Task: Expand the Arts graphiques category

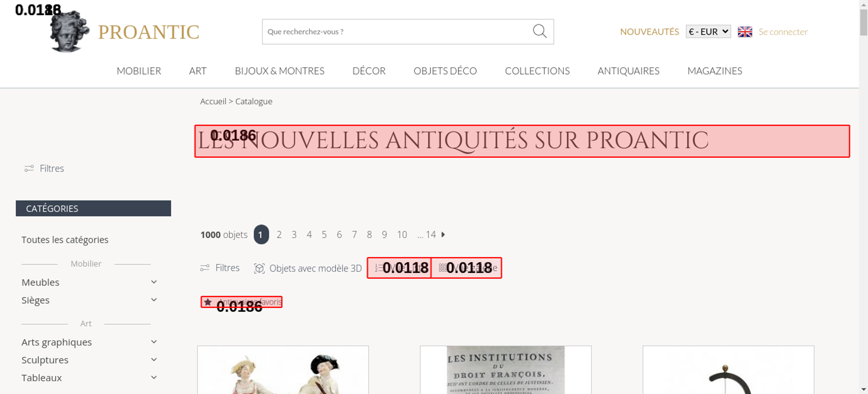Action: tap(154, 342)
